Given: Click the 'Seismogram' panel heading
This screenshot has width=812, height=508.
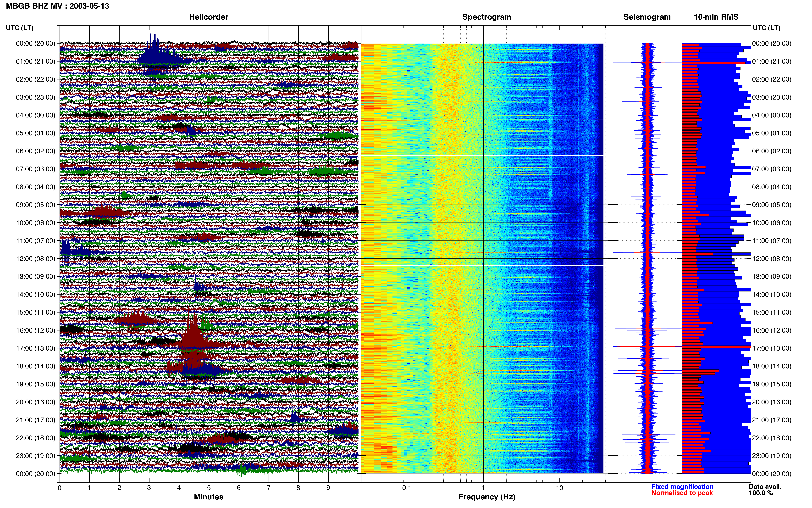Looking at the screenshot, I should (x=647, y=17).
